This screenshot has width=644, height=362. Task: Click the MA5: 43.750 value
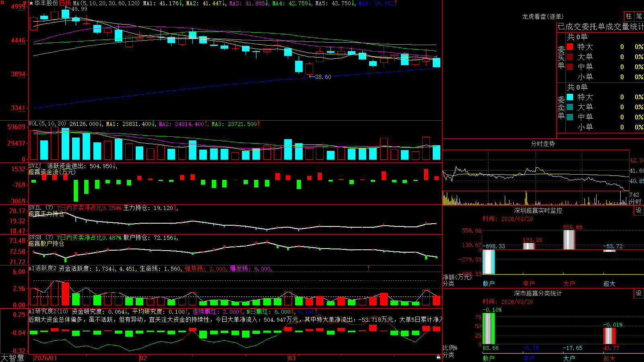[335, 3]
